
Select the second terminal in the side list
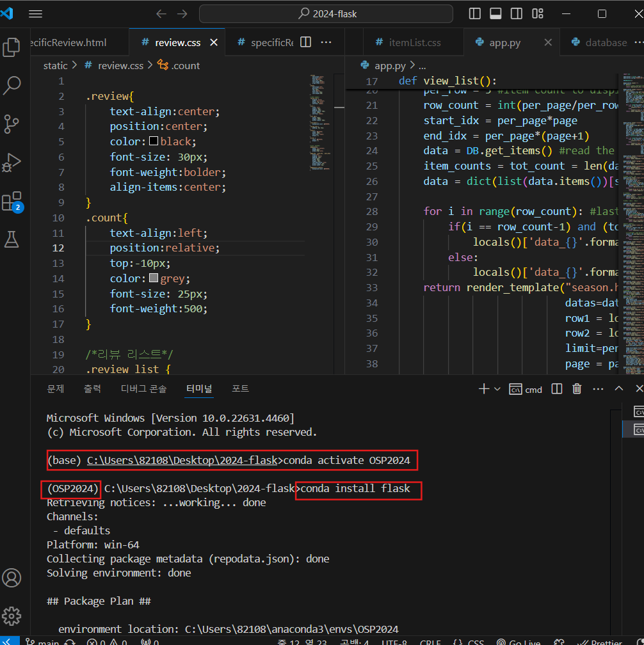638,430
